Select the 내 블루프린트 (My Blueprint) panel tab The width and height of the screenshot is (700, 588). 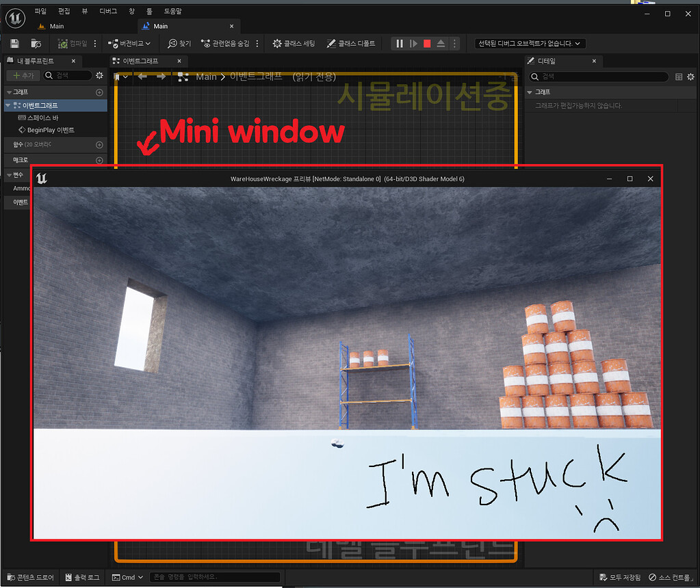tap(36, 61)
